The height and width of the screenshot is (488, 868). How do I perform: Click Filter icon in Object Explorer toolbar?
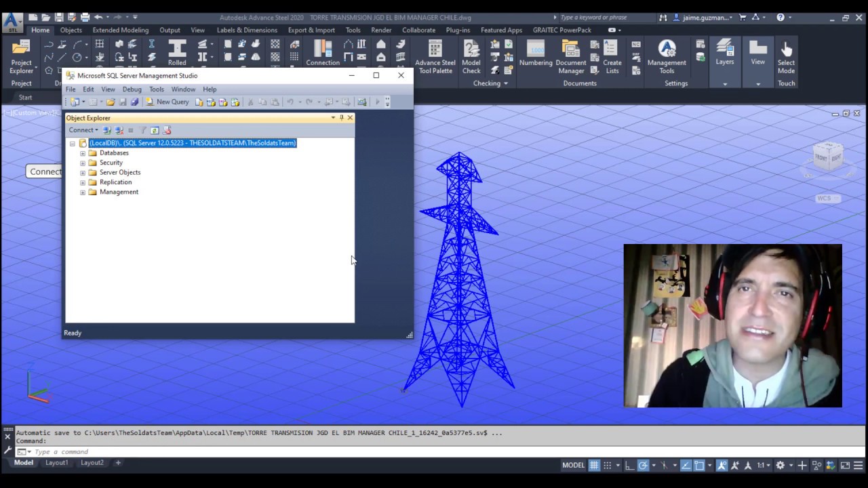143,130
